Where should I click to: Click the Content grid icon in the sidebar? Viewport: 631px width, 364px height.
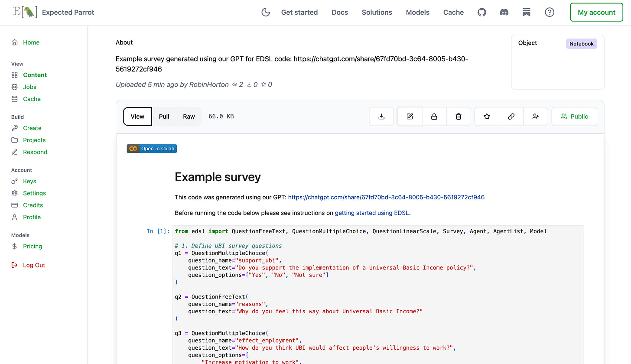15,75
